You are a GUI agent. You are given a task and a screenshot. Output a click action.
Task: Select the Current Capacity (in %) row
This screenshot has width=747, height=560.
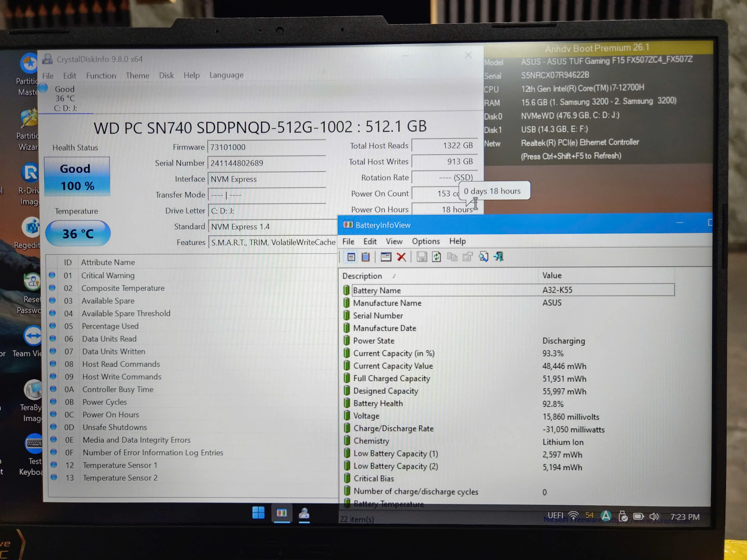pyautogui.click(x=509, y=353)
